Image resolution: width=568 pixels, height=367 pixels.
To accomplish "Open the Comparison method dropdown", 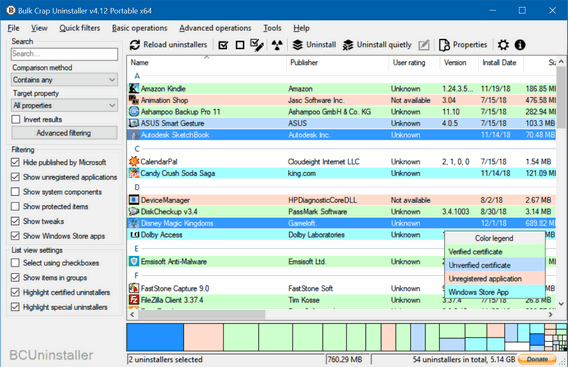I will click(x=64, y=80).
